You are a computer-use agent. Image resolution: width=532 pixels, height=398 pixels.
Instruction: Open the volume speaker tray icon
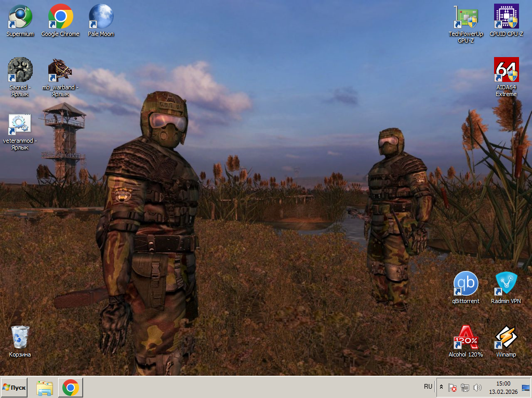click(477, 387)
